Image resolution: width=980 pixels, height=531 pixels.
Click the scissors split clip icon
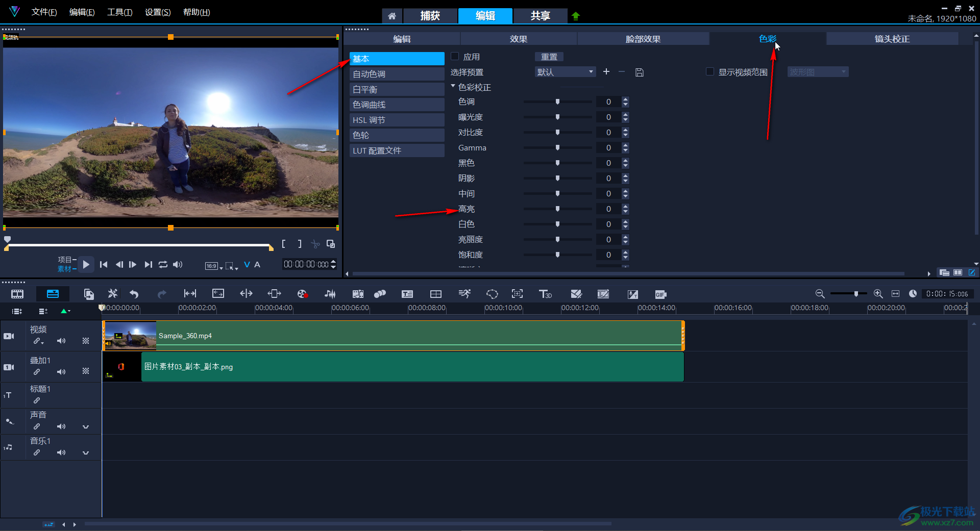coord(315,244)
